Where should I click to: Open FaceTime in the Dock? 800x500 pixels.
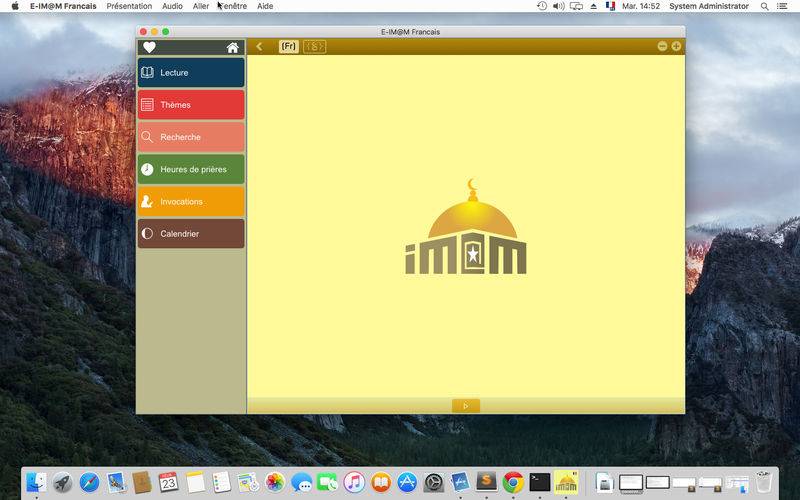click(x=328, y=482)
